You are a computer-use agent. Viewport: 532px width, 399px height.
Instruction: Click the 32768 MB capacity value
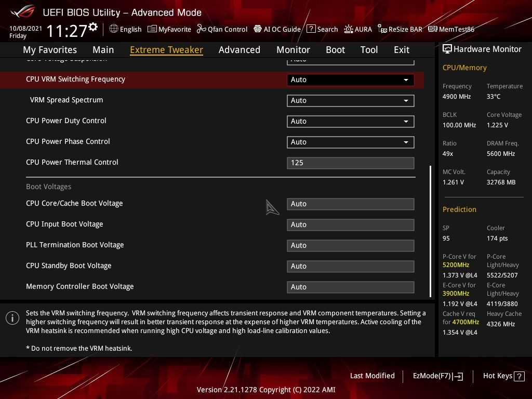[x=501, y=182]
